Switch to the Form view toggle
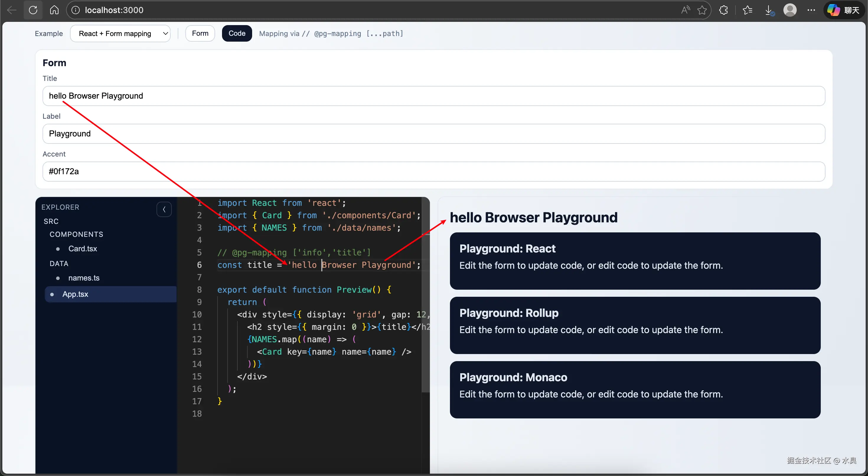The image size is (868, 476). pyautogui.click(x=200, y=33)
